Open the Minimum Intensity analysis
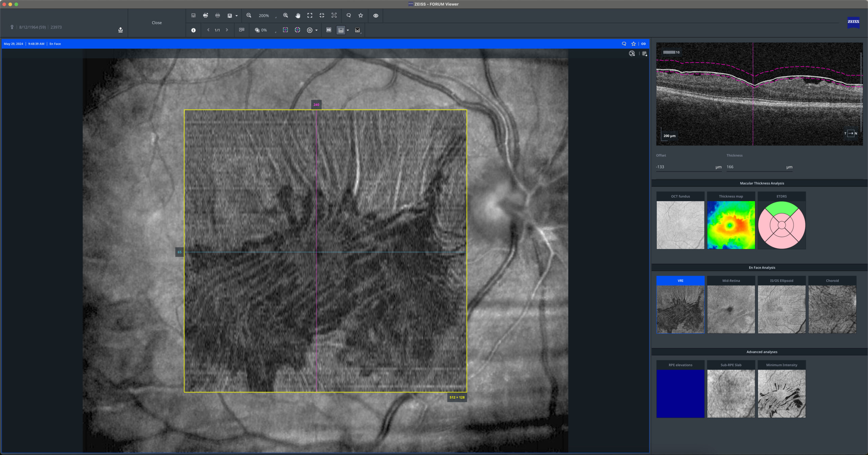This screenshot has width=868, height=455. tap(782, 389)
